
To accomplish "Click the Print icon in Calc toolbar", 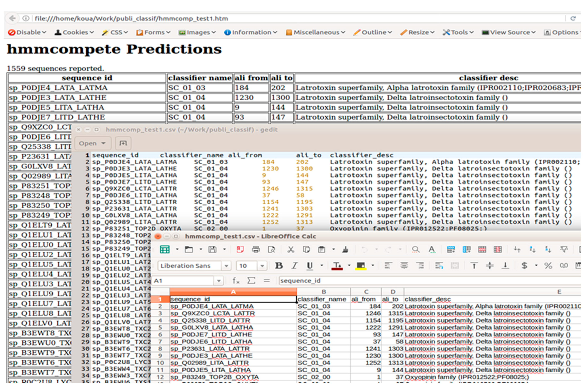I will (x=256, y=249).
